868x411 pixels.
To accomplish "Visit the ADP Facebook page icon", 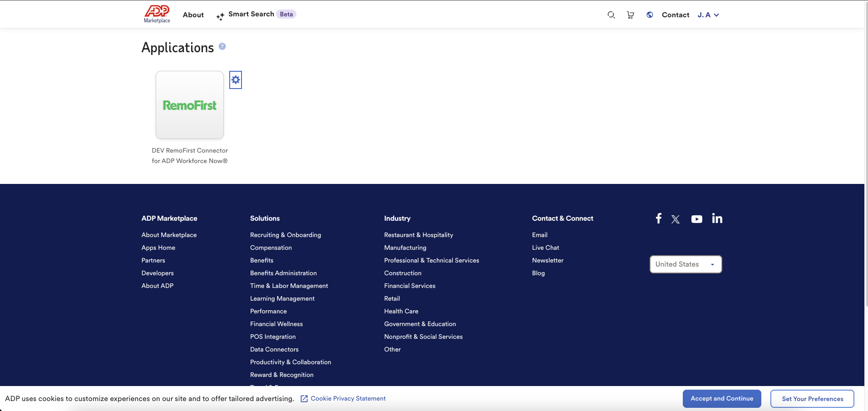I will click(659, 218).
